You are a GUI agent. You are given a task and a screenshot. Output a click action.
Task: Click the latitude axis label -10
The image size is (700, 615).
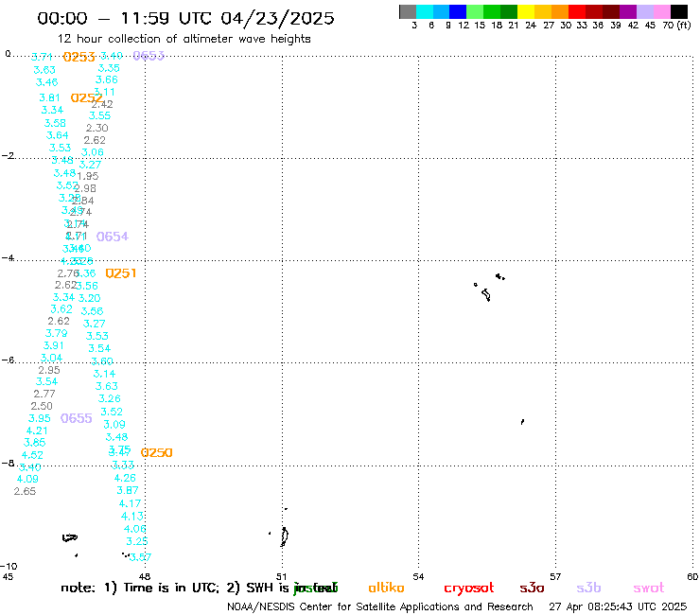tap(9, 567)
